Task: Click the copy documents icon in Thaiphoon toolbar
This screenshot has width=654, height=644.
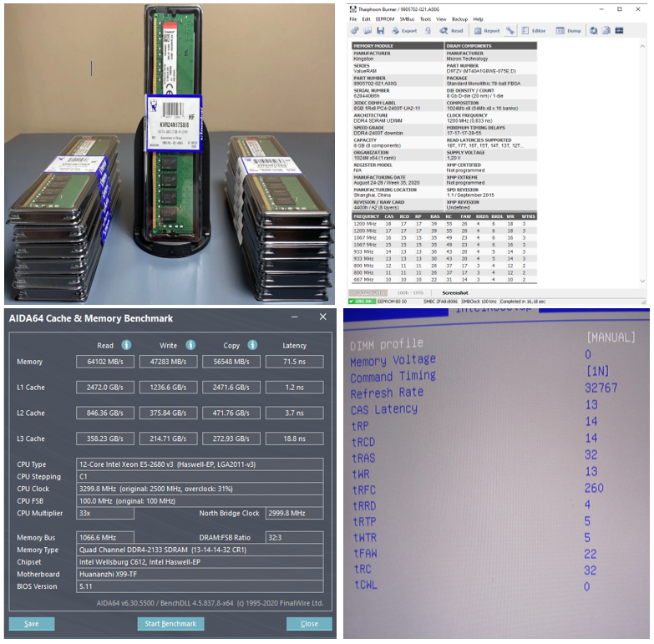Action: pos(606,30)
